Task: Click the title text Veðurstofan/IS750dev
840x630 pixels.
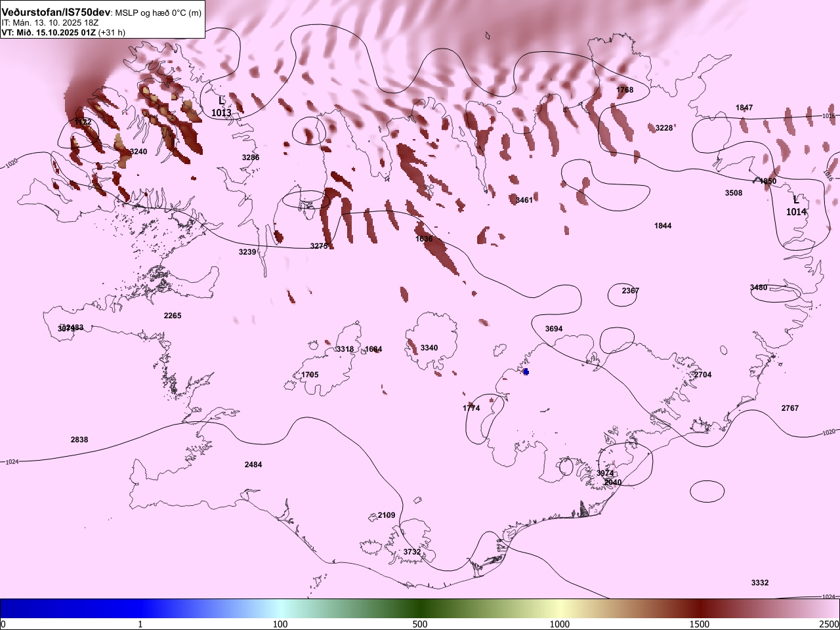Action: point(56,12)
